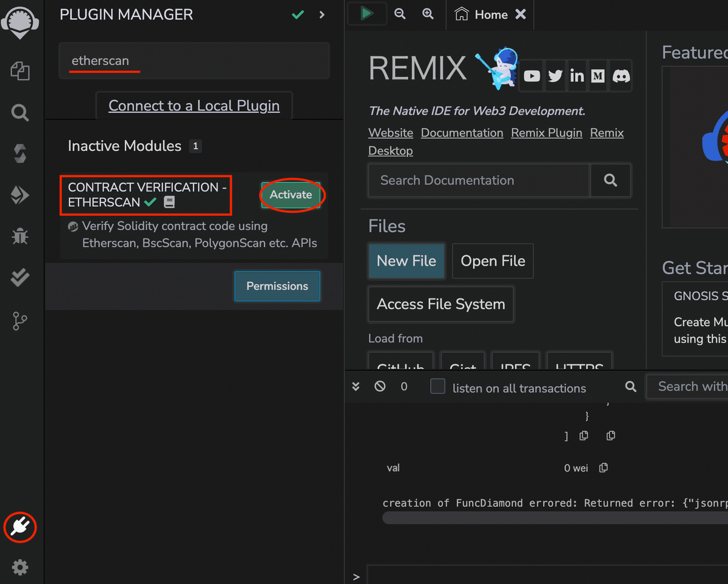
Task: Open the Documentation link
Action: [462, 133]
